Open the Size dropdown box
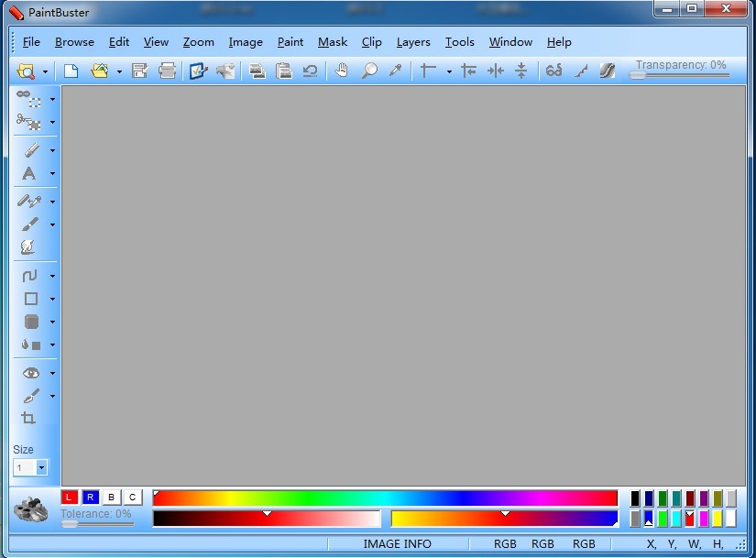 41,468
